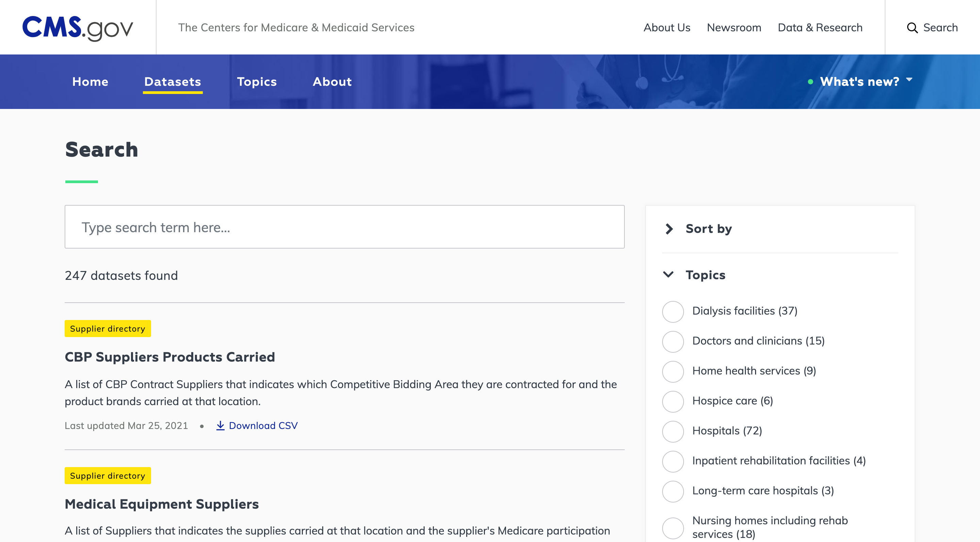Click the download arrow icon beside CSV

220,426
